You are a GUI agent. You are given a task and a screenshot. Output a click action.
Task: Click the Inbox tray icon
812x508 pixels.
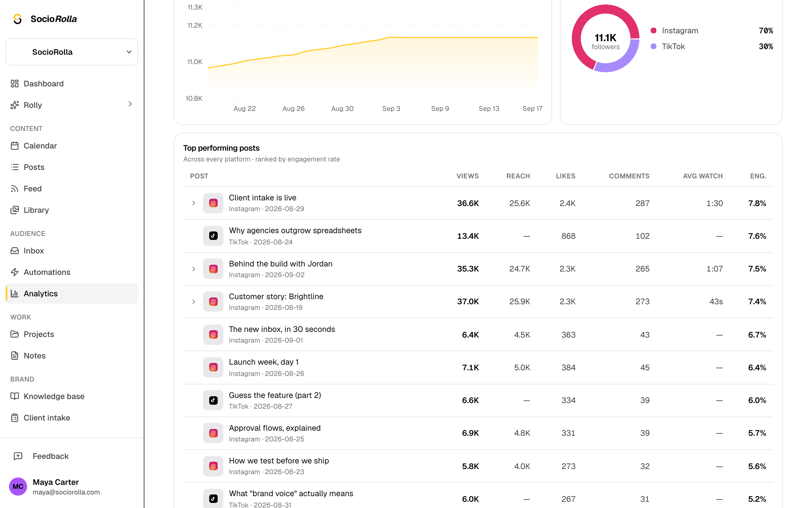14,251
